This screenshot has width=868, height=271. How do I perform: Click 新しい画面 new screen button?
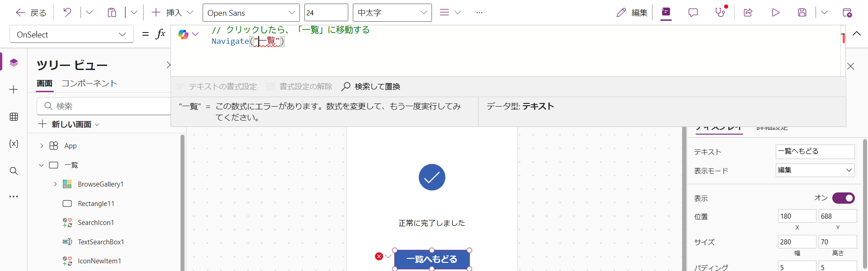(x=69, y=124)
